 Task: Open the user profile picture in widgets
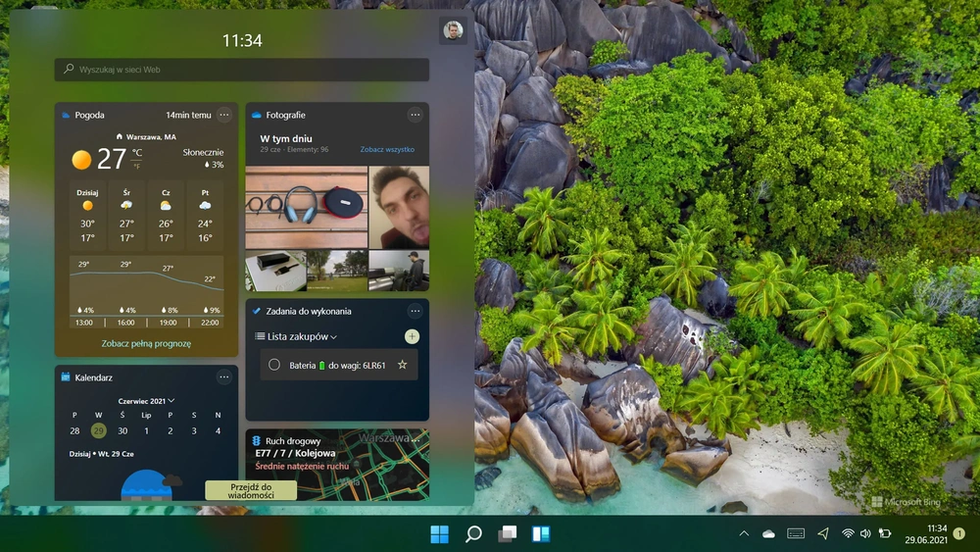pos(453,30)
